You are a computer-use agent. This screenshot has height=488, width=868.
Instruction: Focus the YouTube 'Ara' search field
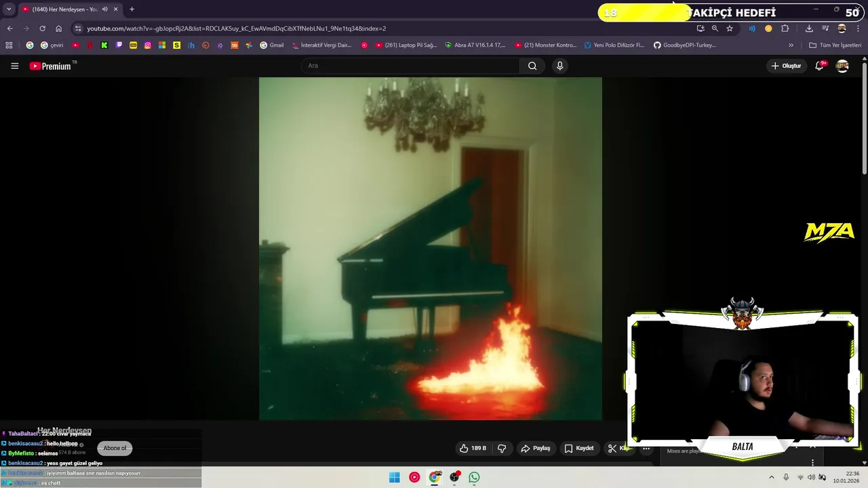[411, 66]
